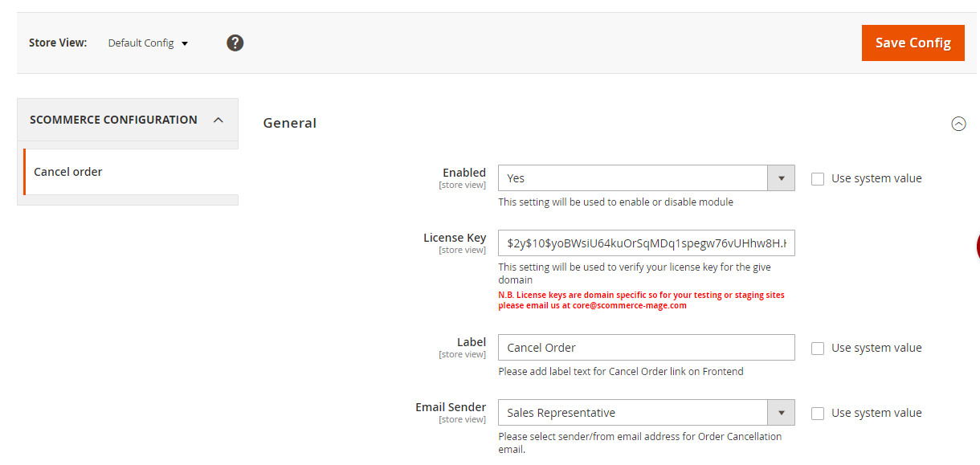Check Use system value for Label
Viewport: 980px width, 465px height.
(x=818, y=349)
